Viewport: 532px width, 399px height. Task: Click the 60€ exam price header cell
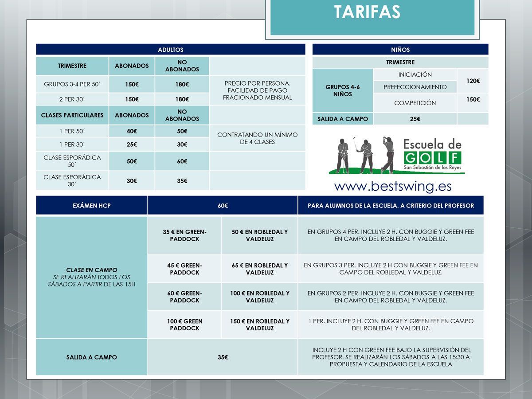tap(223, 206)
